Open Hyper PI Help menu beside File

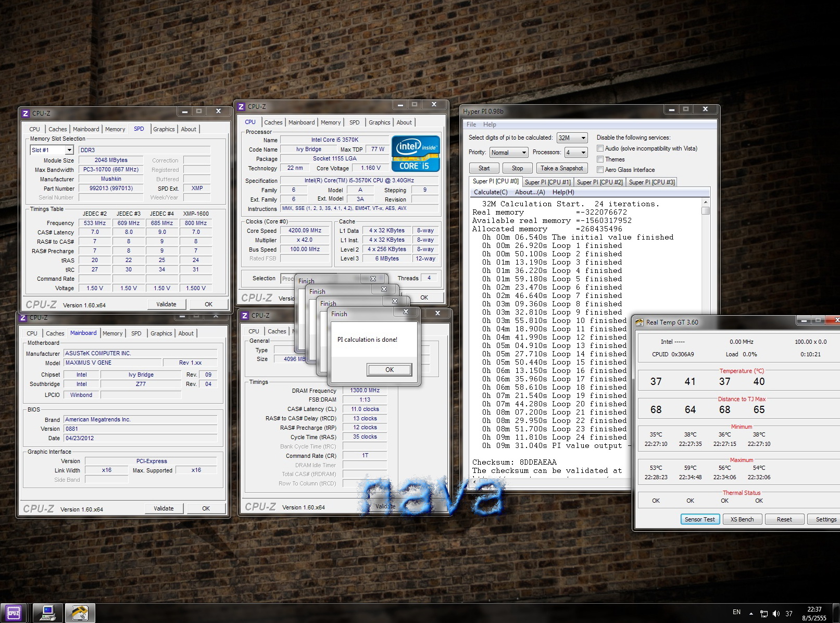pos(490,124)
